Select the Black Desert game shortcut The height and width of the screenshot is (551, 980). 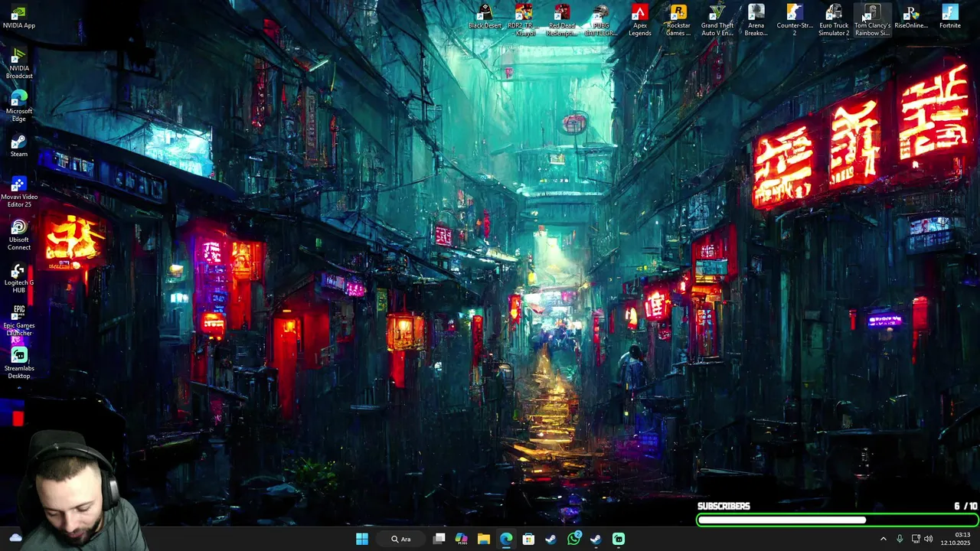click(x=485, y=17)
